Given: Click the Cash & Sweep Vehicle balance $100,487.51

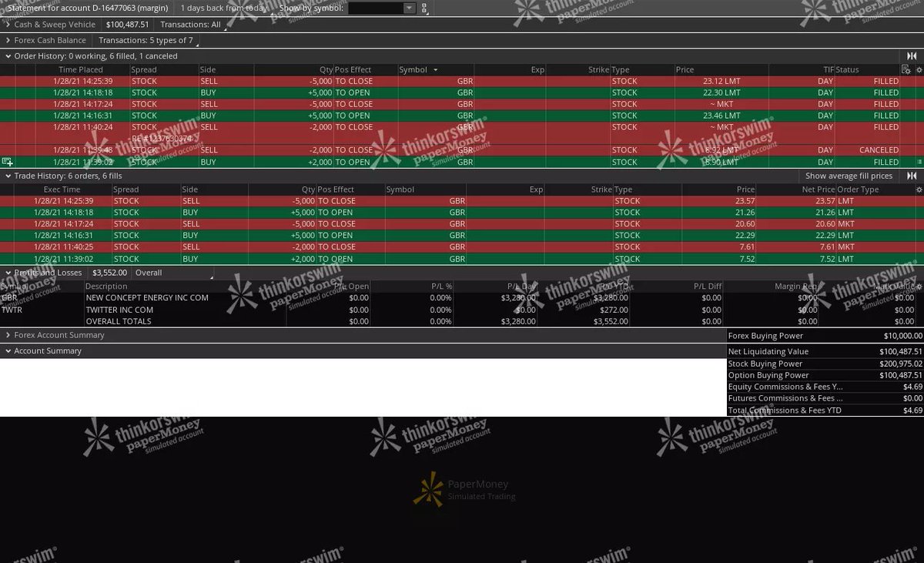Looking at the screenshot, I should click(127, 25).
